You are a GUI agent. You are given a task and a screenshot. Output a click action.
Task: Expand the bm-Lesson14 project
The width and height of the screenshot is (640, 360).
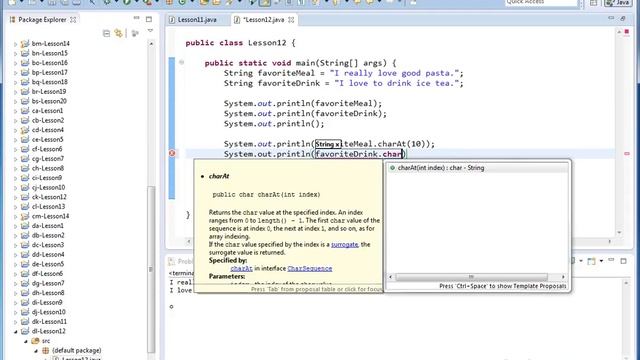(x=16, y=44)
